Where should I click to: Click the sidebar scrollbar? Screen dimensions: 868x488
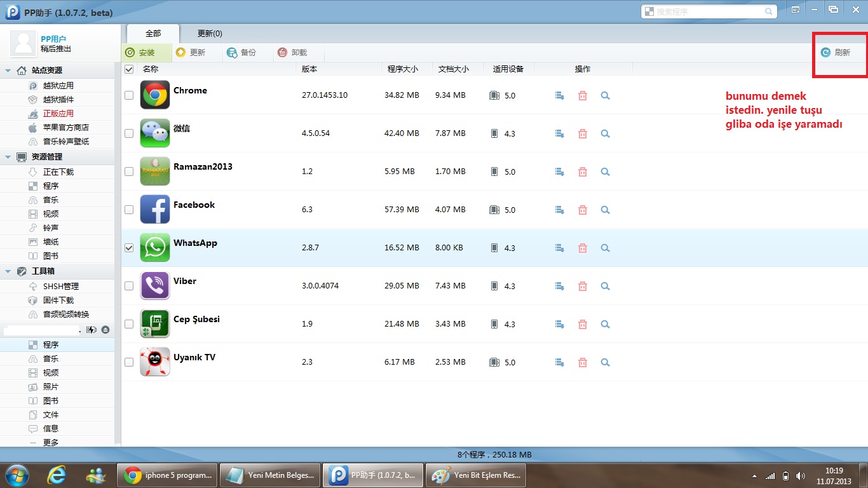(x=118, y=254)
